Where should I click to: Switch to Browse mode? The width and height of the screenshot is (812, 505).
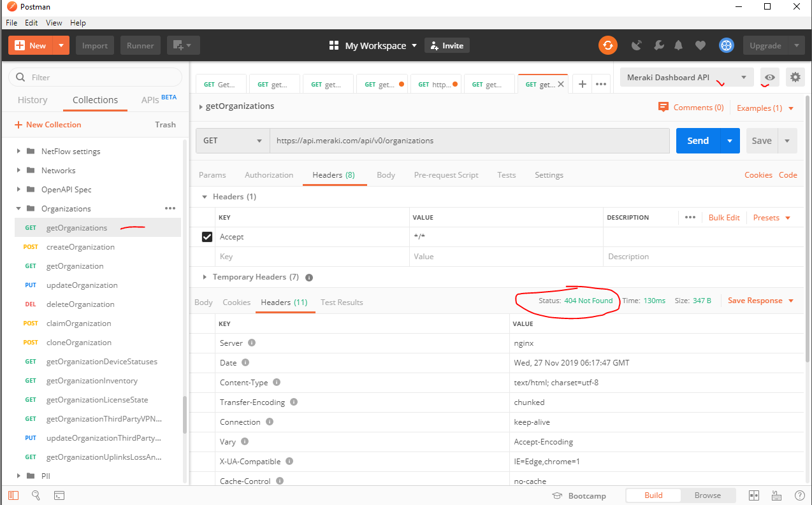click(x=707, y=495)
